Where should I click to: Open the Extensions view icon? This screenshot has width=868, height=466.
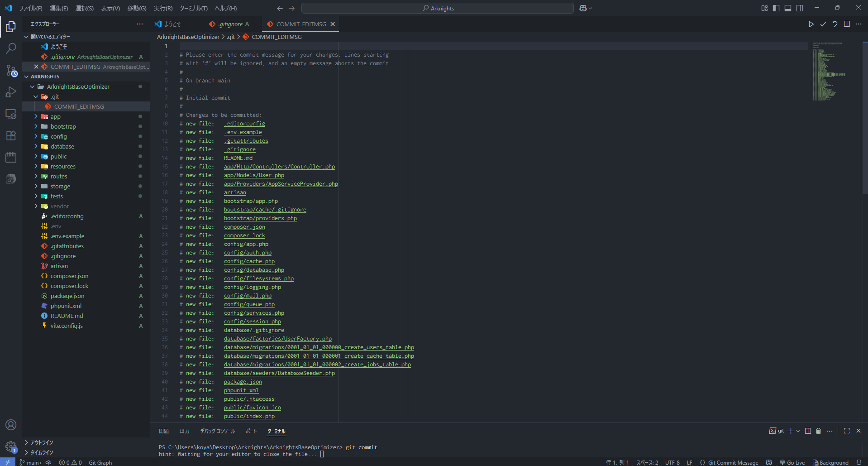click(x=11, y=135)
